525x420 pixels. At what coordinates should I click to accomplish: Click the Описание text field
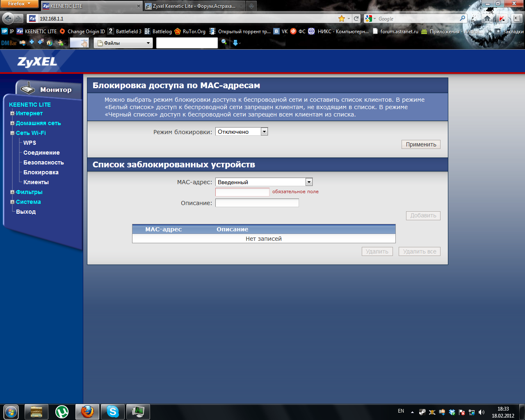(257, 203)
